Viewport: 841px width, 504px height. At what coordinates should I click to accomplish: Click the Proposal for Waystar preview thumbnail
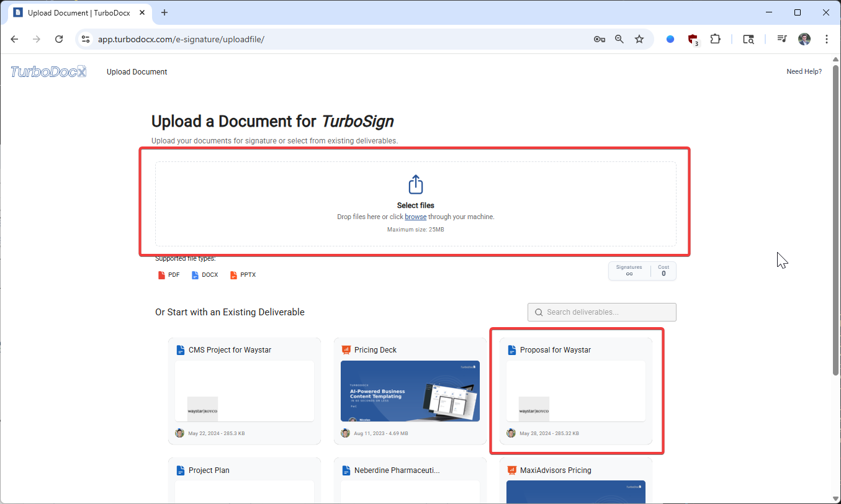coord(576,391)
